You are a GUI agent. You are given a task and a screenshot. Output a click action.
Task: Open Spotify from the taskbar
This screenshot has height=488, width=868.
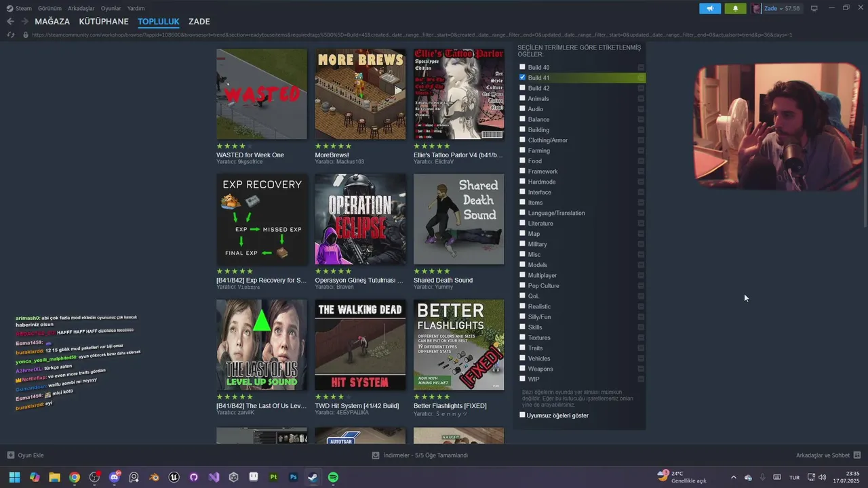pyautogui.click(x=333, y=477)
